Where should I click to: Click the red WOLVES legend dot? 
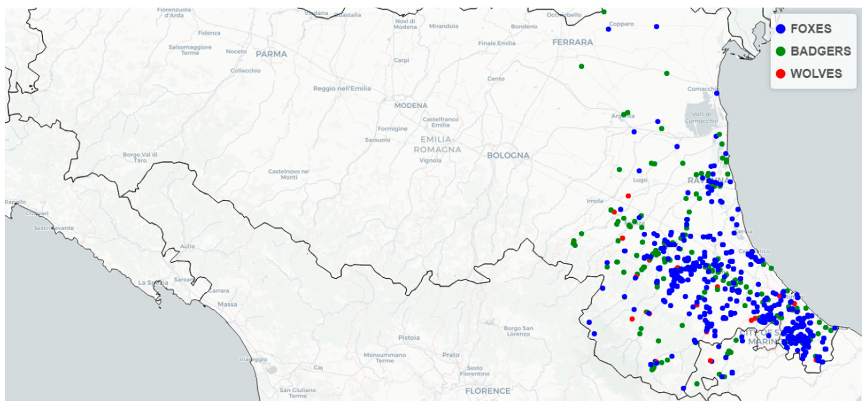(x=780, y=74)
